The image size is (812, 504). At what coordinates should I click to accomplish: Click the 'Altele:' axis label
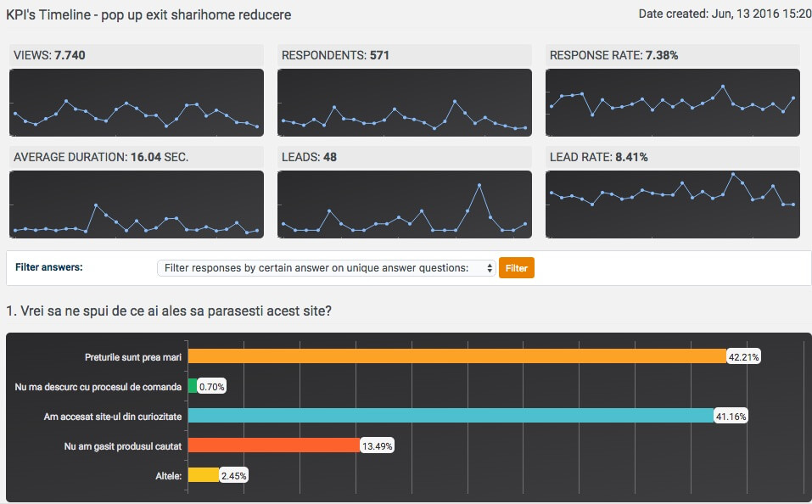[x=169, y=475]
